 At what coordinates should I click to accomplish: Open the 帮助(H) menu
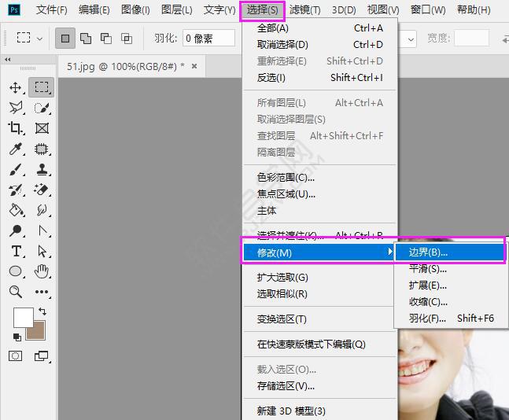point(474,9)
